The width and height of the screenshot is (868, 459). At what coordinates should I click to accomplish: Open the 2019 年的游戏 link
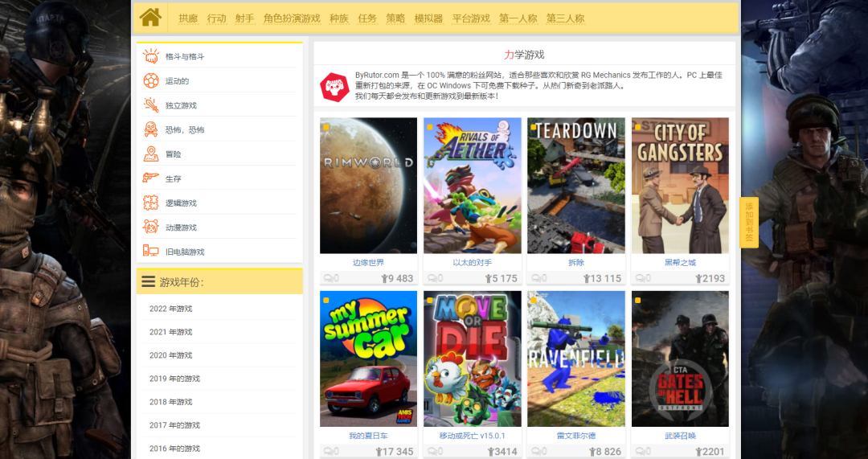point(174,378)
